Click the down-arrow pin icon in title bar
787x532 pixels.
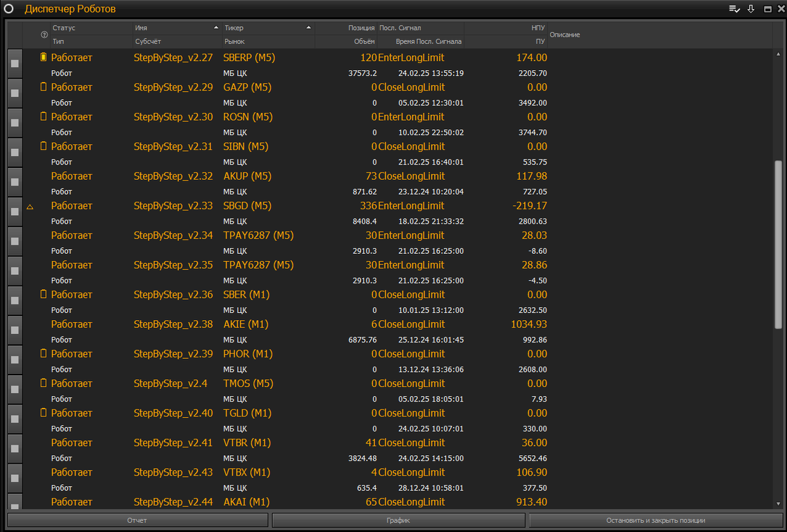751,9
